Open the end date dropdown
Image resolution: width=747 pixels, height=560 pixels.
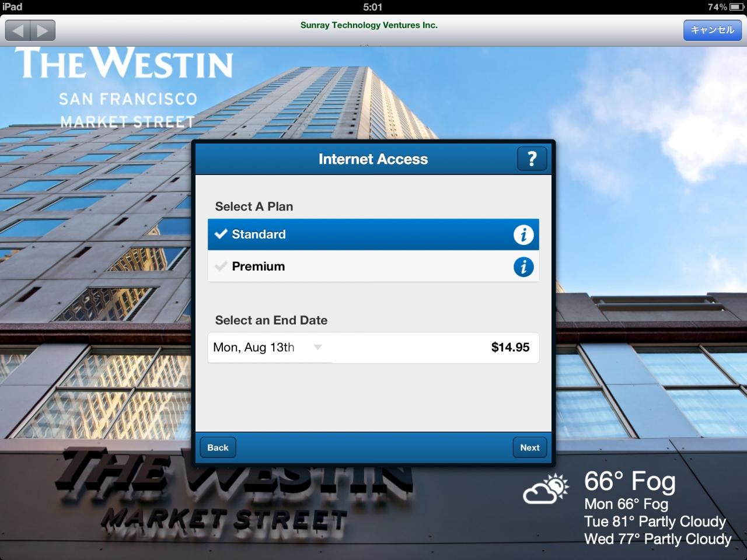(268, 348)
